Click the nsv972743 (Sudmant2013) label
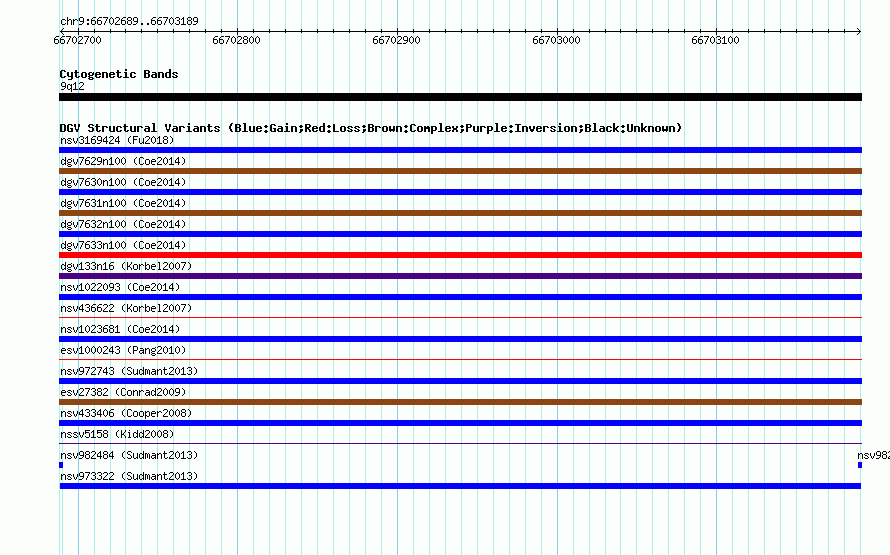 point(129,371)
